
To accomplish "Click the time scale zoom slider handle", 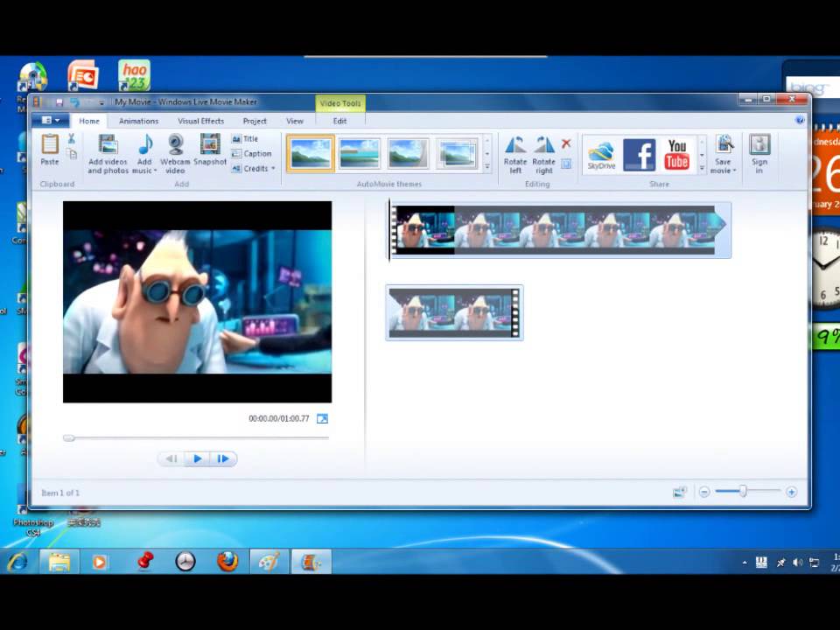I will [x=743, y=491].
